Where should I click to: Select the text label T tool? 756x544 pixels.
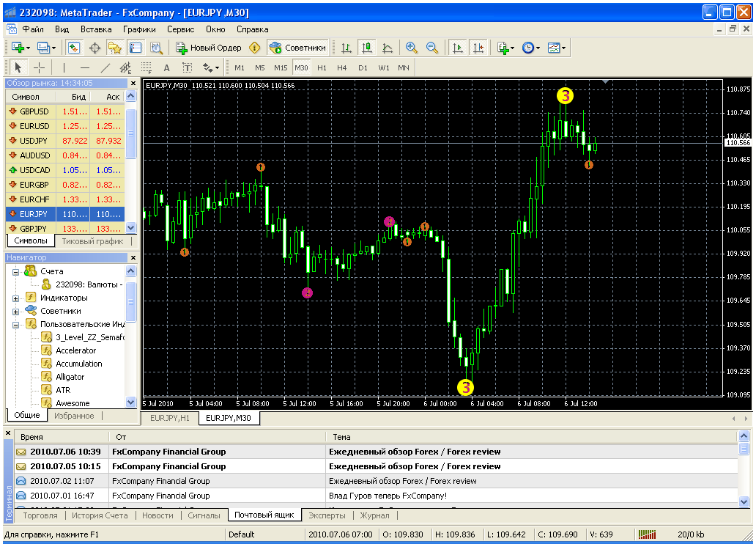[187, 67]
